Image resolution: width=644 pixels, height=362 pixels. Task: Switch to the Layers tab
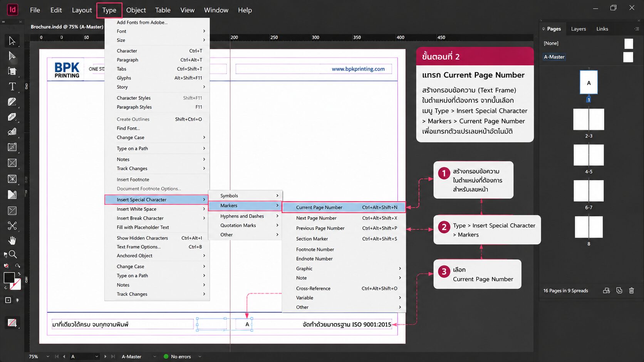(578, 29)
